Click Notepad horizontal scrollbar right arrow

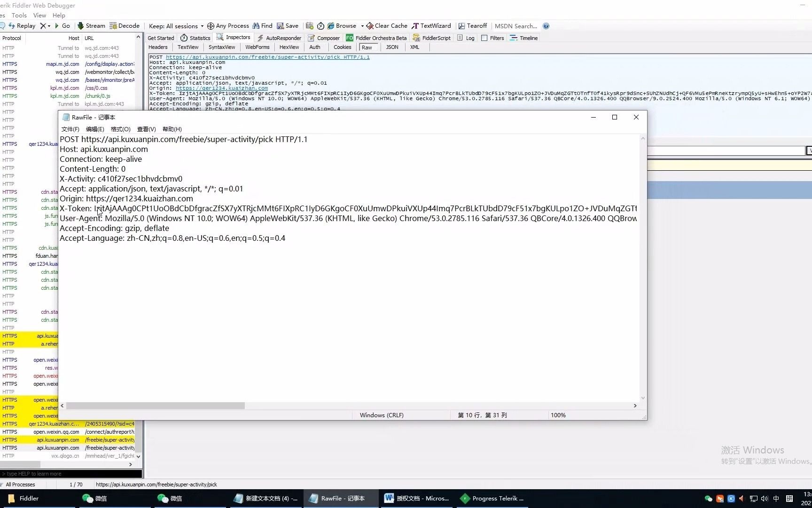click(x=635, y=405)
